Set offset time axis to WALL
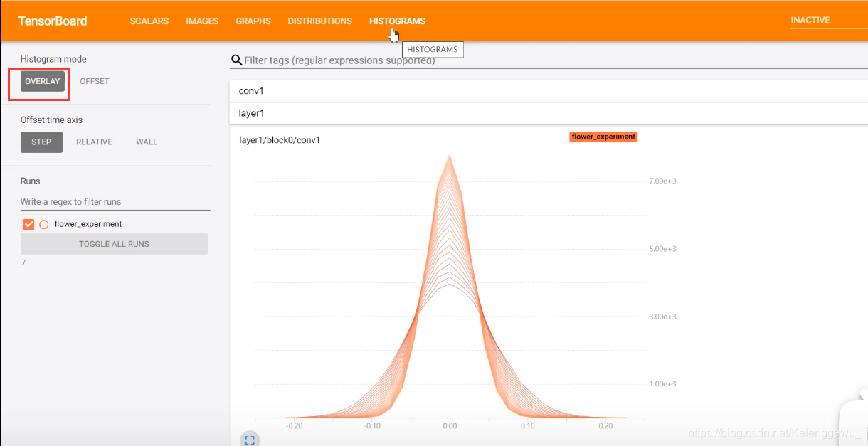The image size is (868, 446). [147, 142]
